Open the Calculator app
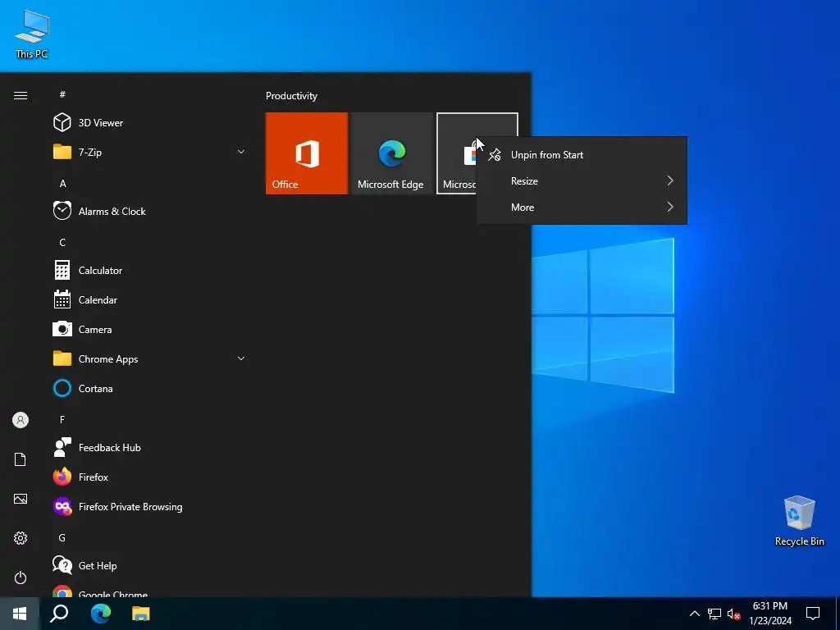 tap(150, 271)
